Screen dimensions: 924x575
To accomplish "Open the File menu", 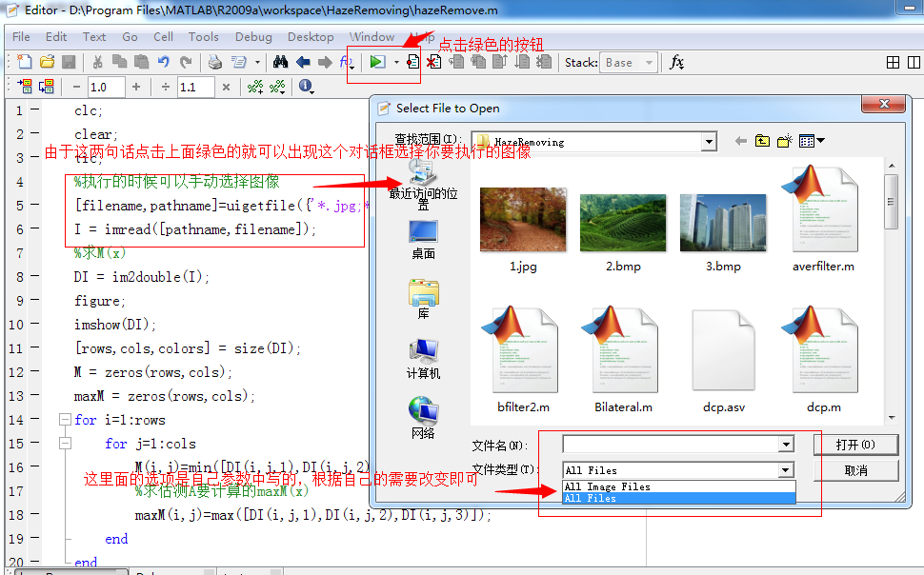I will (x=21, y=36).
